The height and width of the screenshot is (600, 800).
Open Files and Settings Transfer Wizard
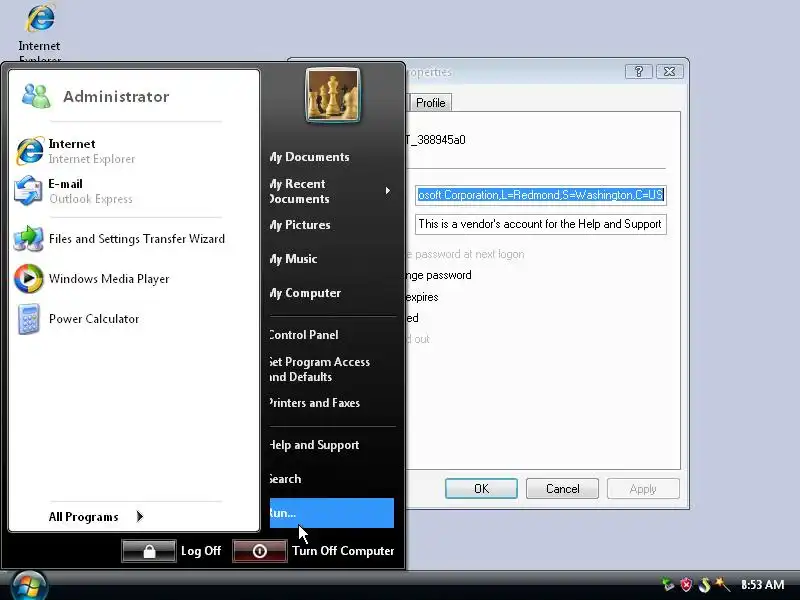click(119, 239)
